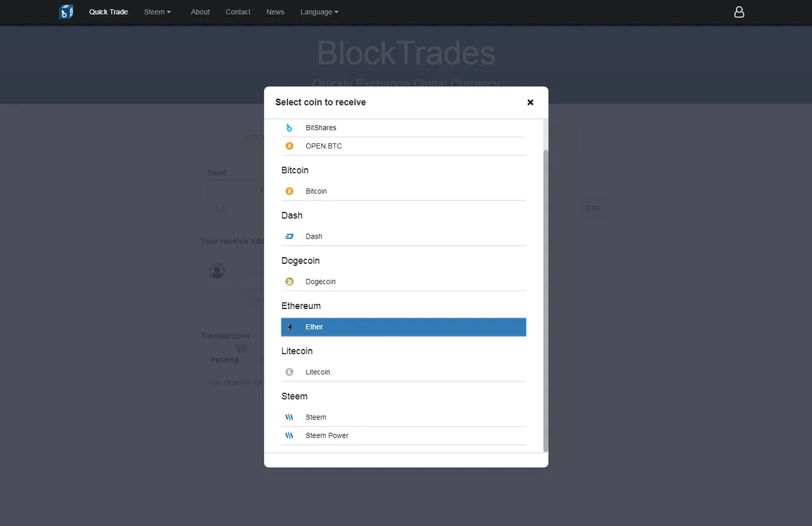
Task: Click the BlockTrades cube logo
Action: coord(66,11)
